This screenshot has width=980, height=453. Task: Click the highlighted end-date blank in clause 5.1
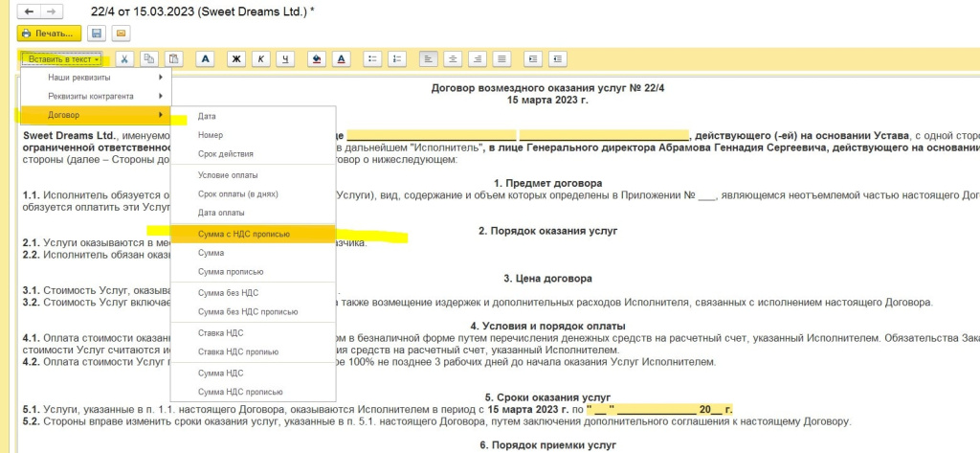pos(658,410)
